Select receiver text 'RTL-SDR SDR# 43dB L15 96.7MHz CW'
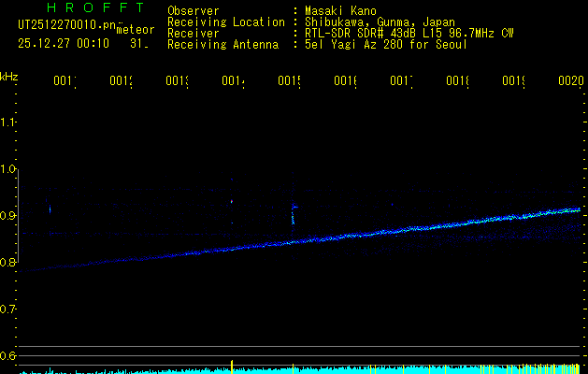588x374 pixels. pyautogui.click(x=409, y=34)
